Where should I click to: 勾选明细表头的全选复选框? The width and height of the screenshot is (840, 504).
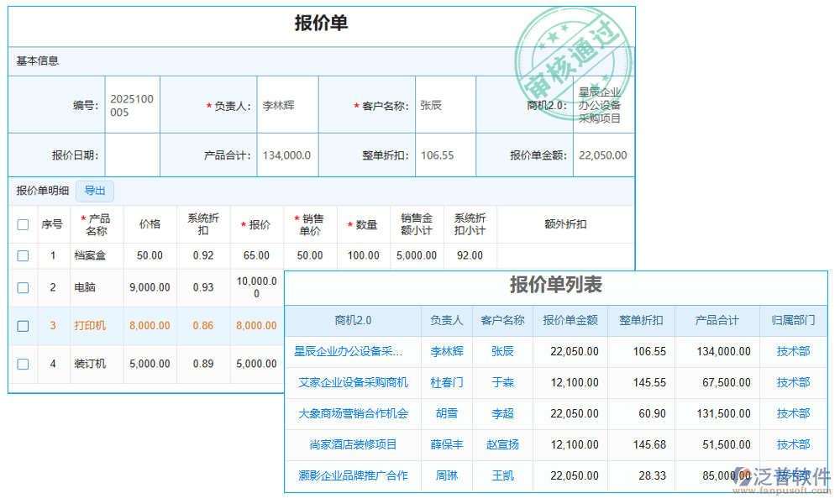tap(23, 224)
